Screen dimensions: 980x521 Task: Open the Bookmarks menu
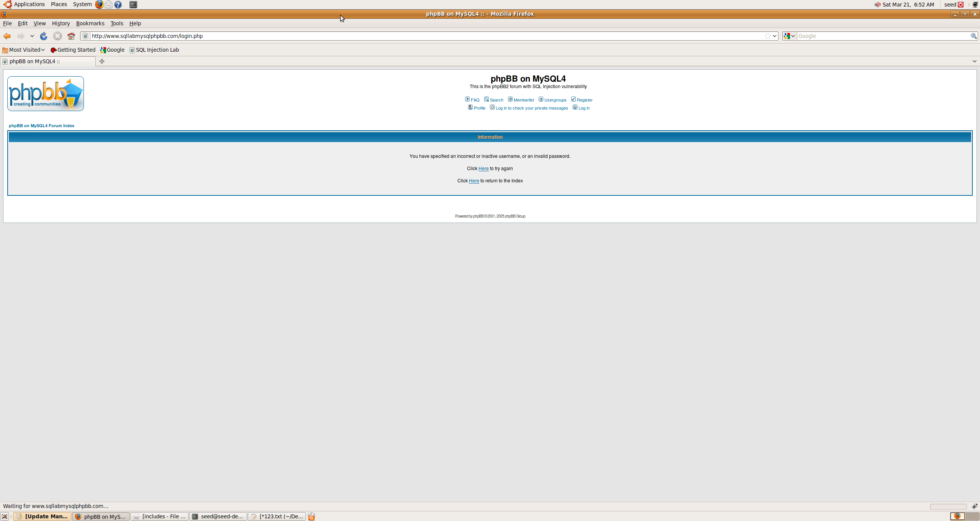[90, 23]
